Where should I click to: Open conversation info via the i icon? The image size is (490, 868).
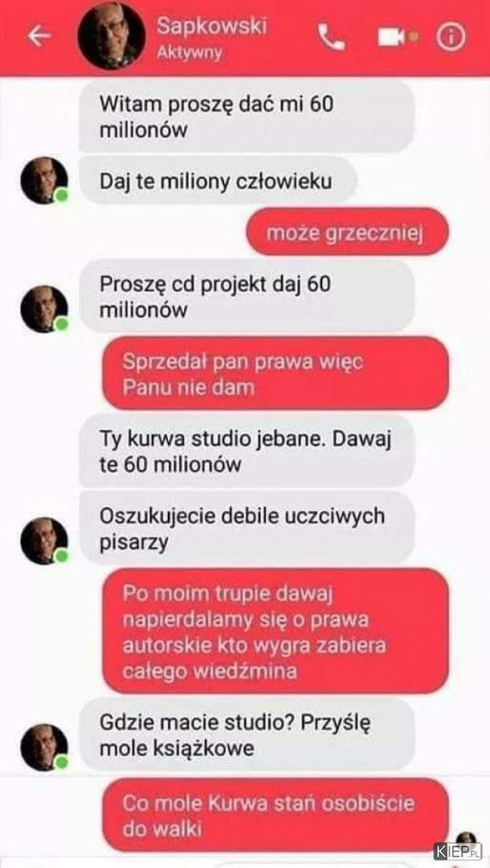pos(451,38)
